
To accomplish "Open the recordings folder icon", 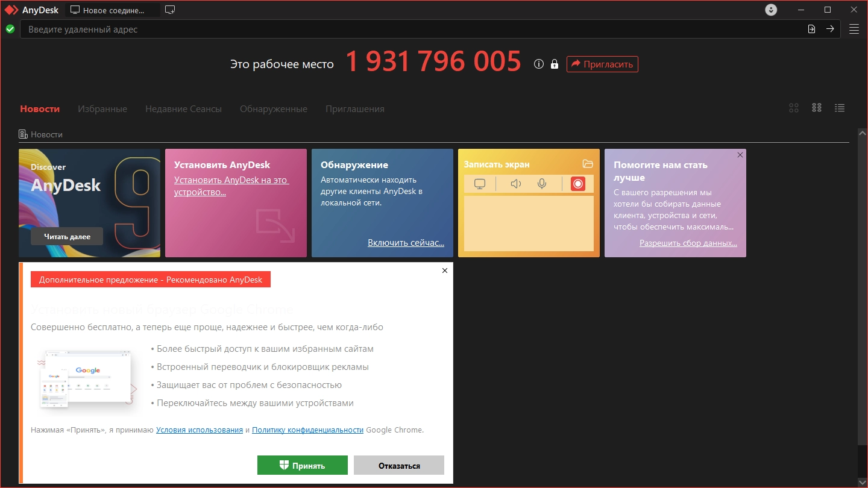I will (x=588, y=164).
